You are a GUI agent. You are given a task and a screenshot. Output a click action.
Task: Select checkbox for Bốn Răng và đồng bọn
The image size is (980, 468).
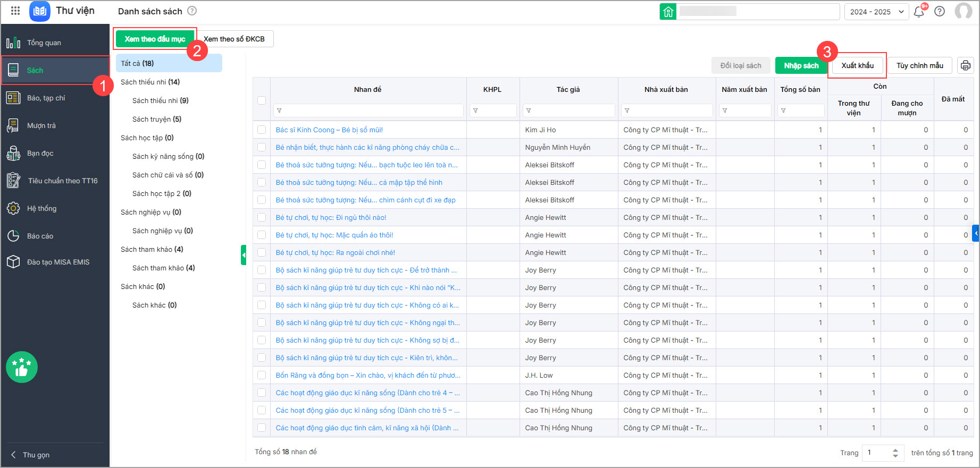[x=262, y=375]
